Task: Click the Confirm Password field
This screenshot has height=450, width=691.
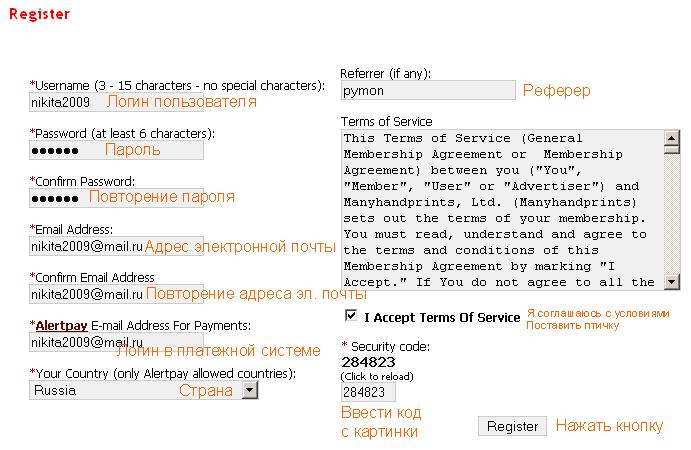Action: point(116,198)
